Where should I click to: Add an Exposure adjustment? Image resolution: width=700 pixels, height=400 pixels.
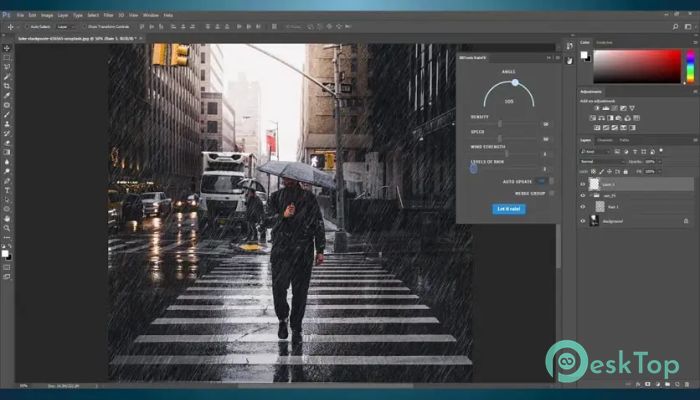point(623,108)
